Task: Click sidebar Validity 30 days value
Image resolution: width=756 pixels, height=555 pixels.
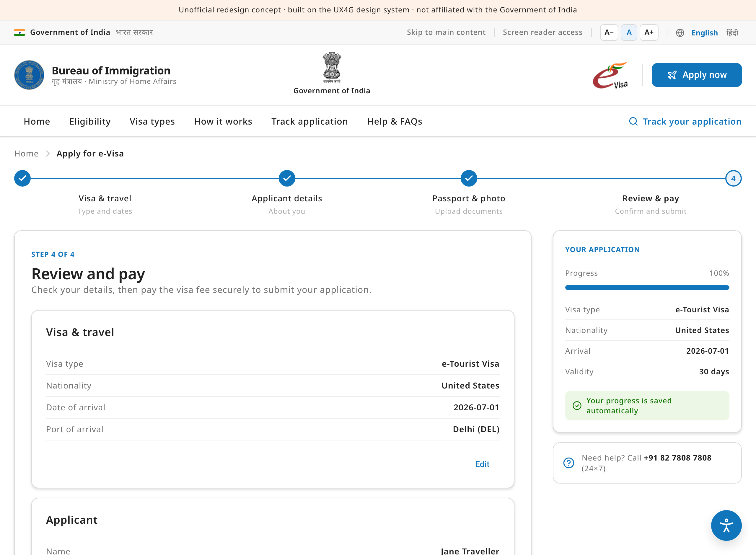Action: click(x=714, y=372)
